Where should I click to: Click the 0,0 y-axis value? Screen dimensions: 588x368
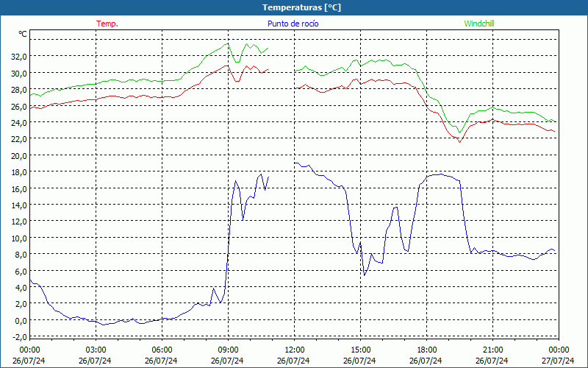[21, 321]
